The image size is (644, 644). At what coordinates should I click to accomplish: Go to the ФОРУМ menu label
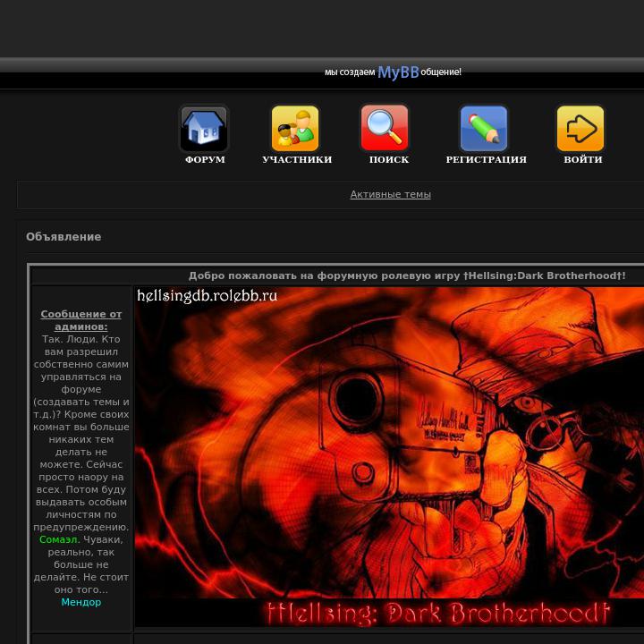pyautogui.click(x=205, y=159)
